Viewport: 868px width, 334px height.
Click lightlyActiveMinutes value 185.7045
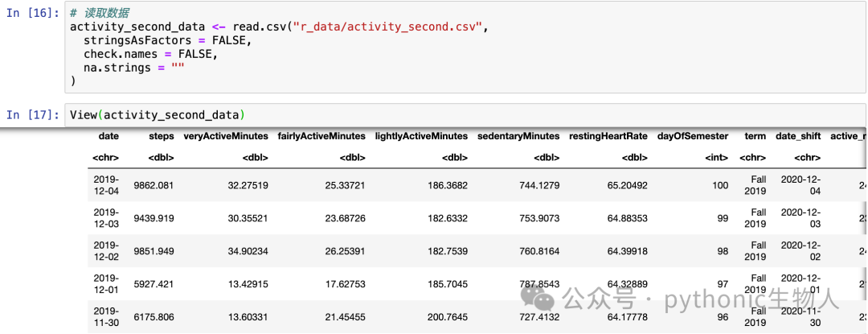point(448,284)
